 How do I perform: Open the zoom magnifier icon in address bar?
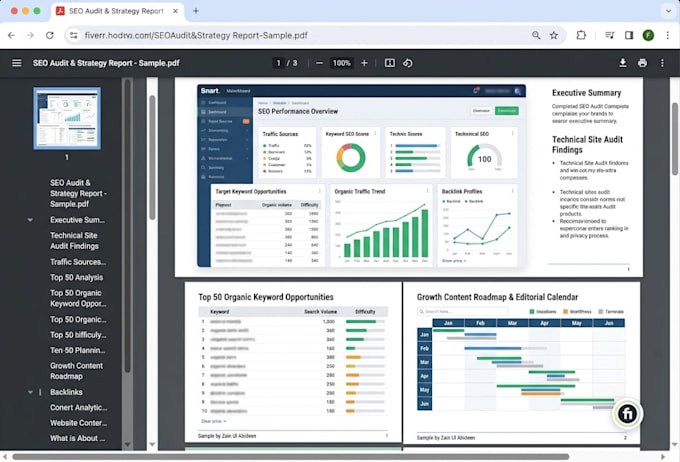pyautogui.click(x=536, y=36)
